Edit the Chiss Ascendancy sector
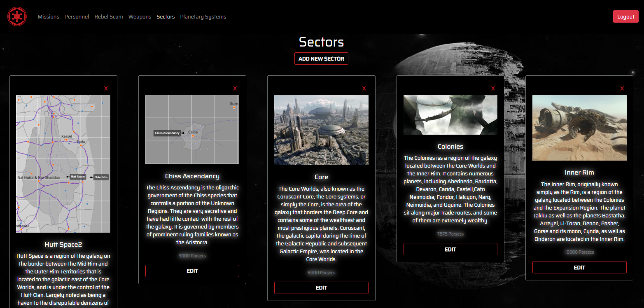Image resolution: width=644 pixels, height=308 pixels. [192, 271]
